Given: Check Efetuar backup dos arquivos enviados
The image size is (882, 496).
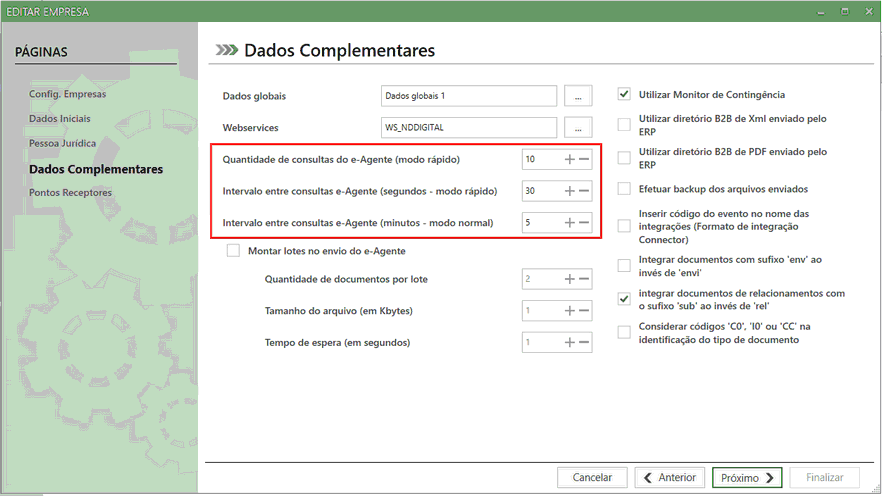Looking at the screenshot, I should 624,188.
